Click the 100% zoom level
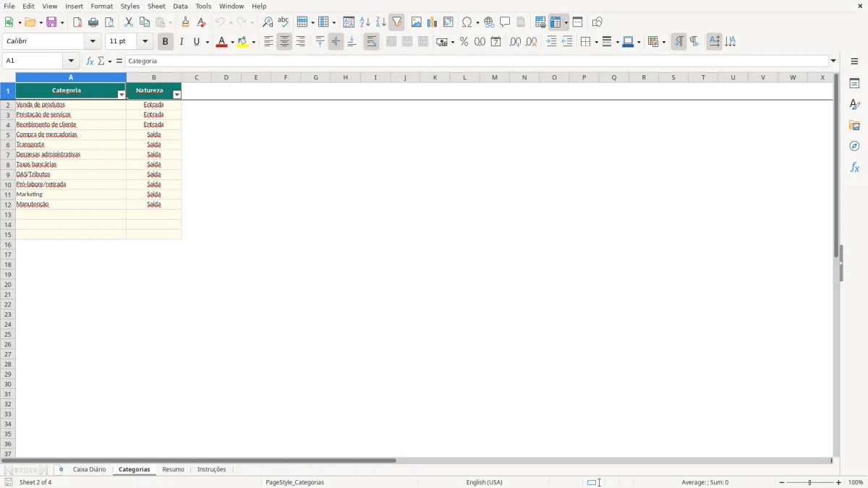Screen dimensions: 868x488 point(856,482)
